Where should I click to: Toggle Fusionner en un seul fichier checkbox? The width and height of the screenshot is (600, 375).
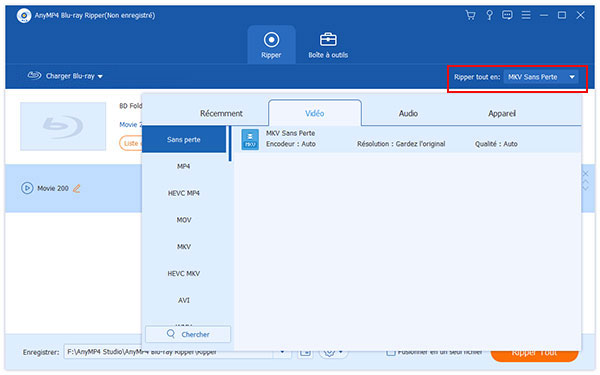[390, 352]
